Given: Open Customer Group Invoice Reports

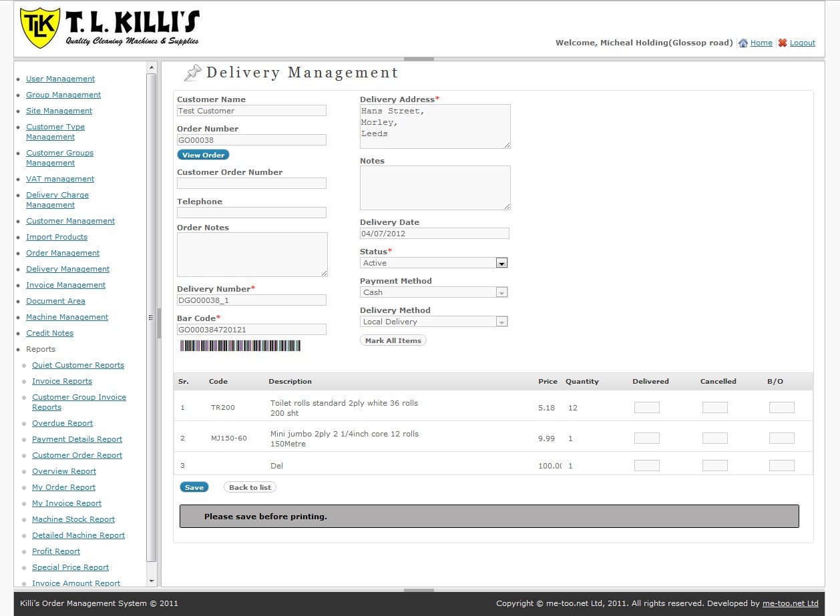Looking at the screenshot, I should click(79, 402).
